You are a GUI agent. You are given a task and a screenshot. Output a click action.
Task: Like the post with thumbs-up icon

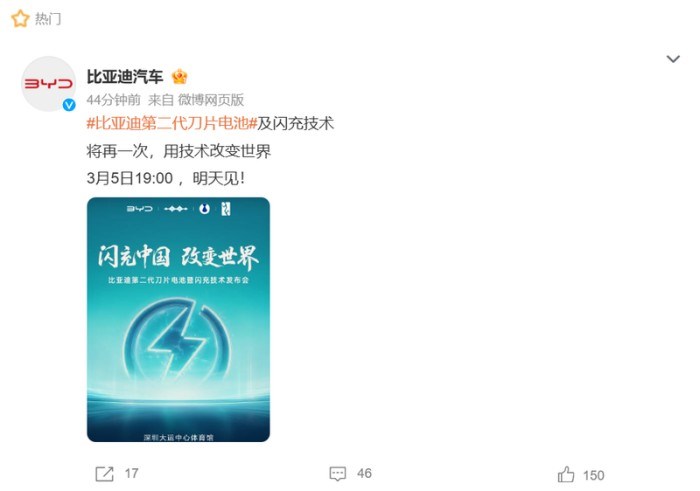point(566,474)
